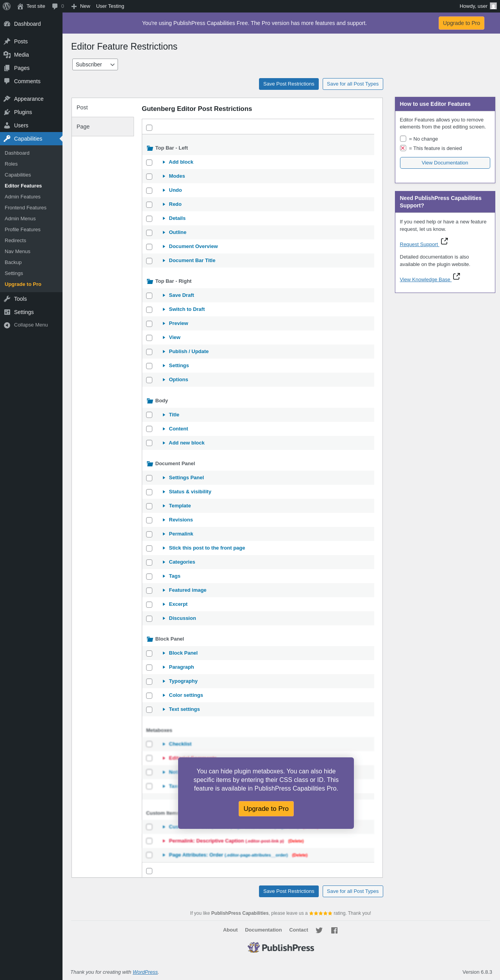Viewport: 500px width, 980px height.
Task: Click the Tools wrench icon
Action: (7, 299)
